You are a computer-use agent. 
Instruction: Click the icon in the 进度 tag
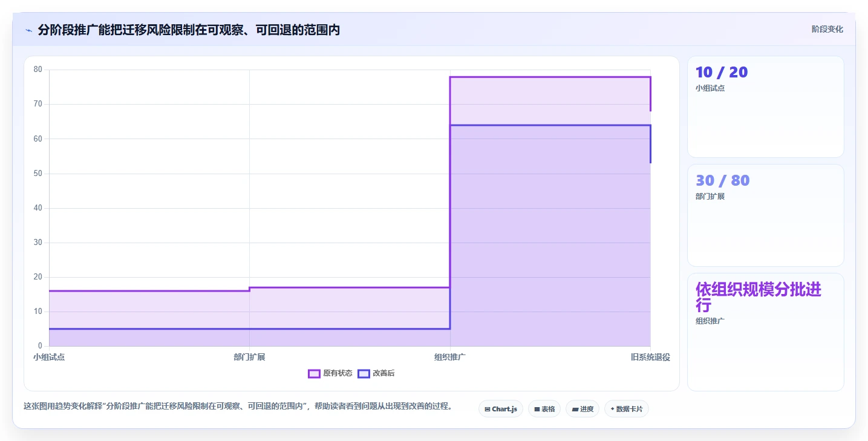tap(575, 410)
